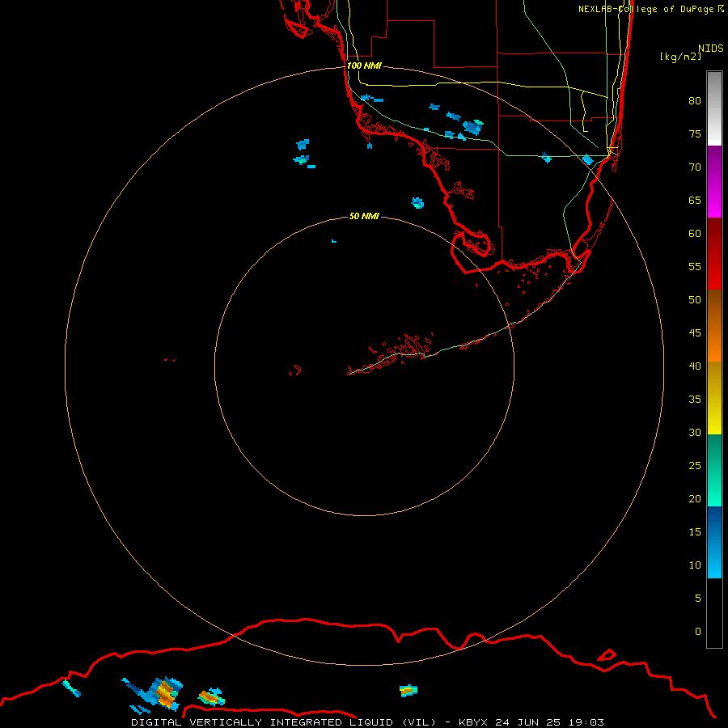The width and height of the screenshot is (728, 728).
Task: Click the value 50 on the VIL scale
Action: [695, 300]
